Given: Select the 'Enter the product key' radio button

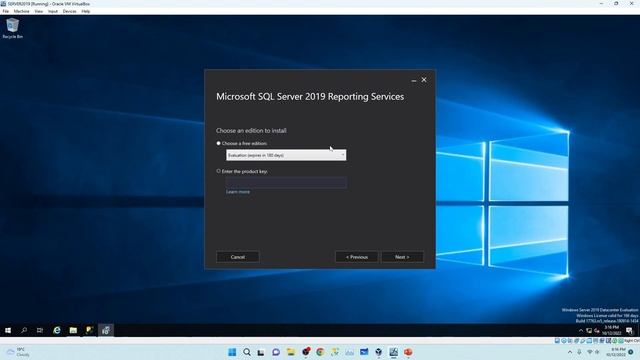Looking at the screenshot, I should click(218, 171).
